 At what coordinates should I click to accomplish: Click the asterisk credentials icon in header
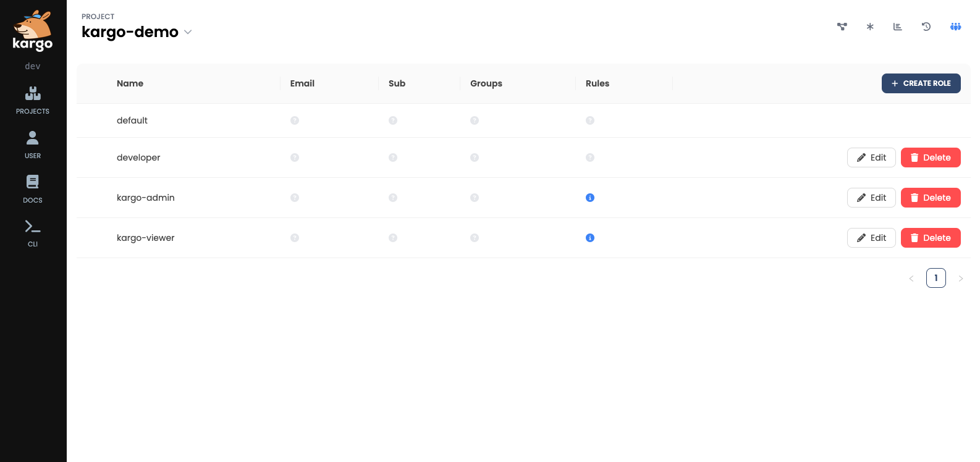pos(870,27)
